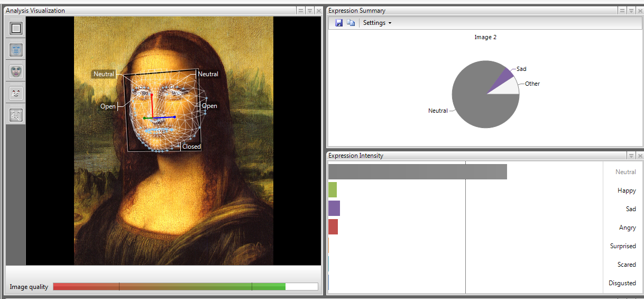Click the right 'Neutral' eyebrow label
The width and height of the screenshot is (644, 299).
point(208,74)
